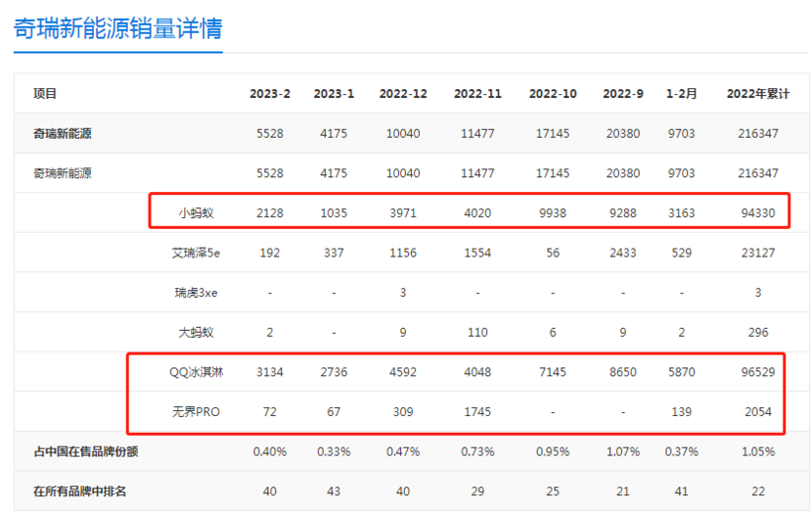Select the 1-2月 column header

[x=682, y=94]
